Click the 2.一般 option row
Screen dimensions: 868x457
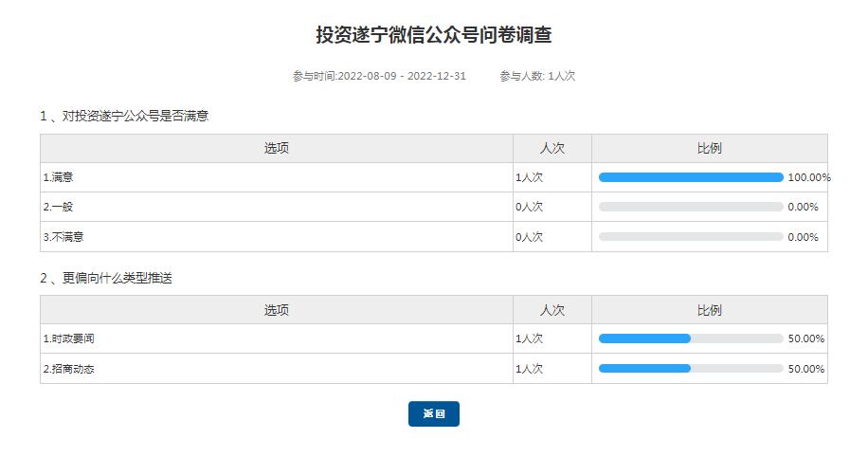click(x=58, y=207)
